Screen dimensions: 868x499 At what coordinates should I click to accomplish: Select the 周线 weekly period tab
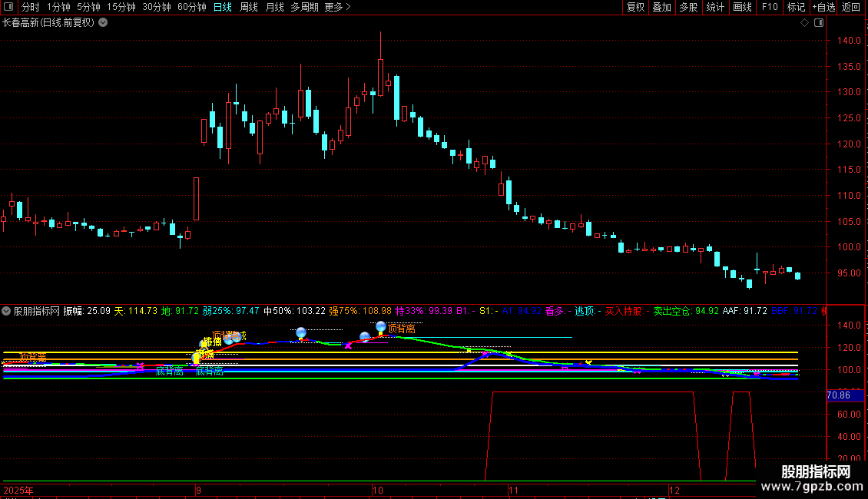[x=249, y=8]
